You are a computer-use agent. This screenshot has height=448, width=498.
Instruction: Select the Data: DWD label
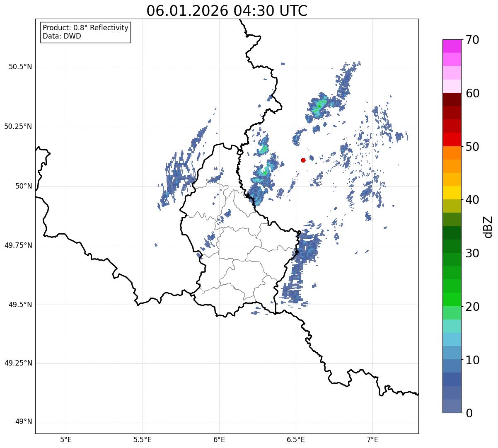coord(62,36)
